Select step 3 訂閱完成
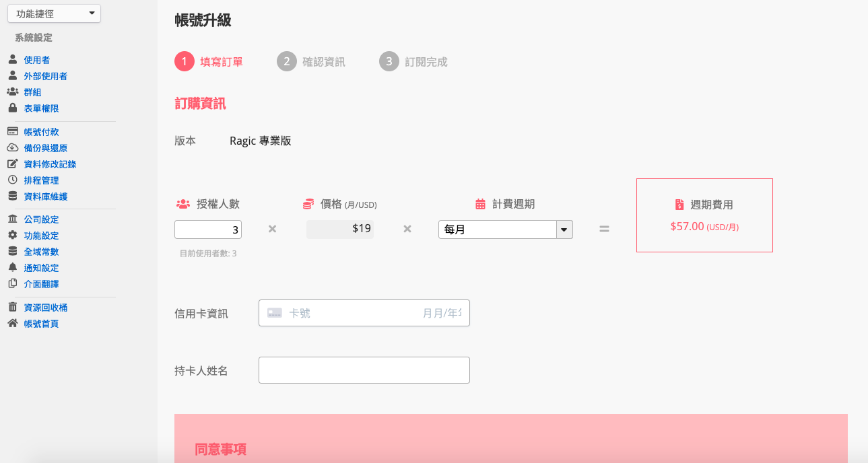This screenshot has width=868, height=463. [413, 61]
